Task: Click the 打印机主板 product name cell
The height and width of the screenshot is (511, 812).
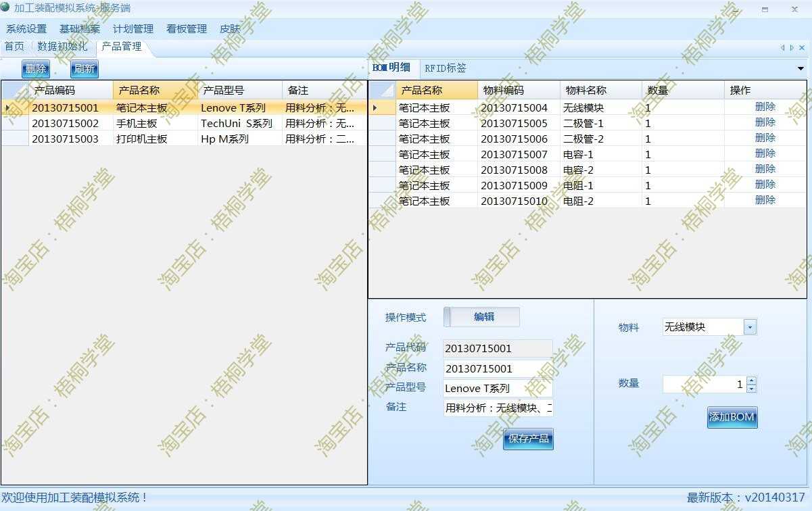Action: click(156, 139)
